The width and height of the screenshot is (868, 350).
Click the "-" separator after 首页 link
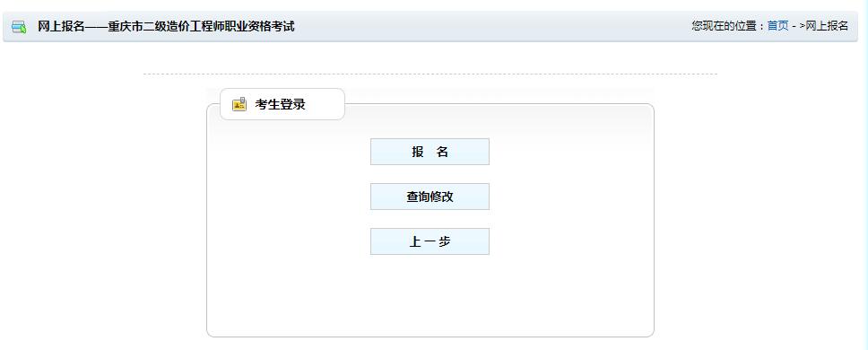click(x=794, y=26)
